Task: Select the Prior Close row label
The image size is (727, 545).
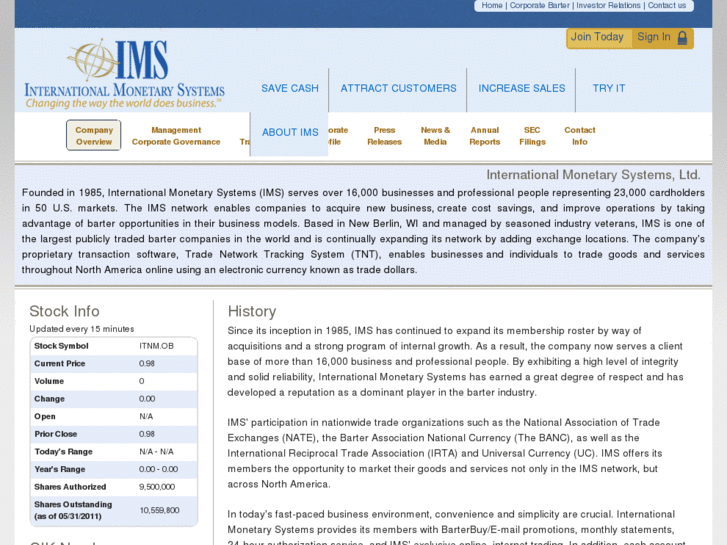Action: (x=56, y=434)
